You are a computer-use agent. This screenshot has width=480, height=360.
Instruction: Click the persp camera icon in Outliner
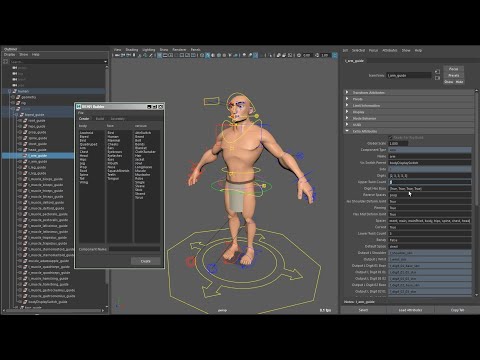pyautogui.click(x=15, y=68)
